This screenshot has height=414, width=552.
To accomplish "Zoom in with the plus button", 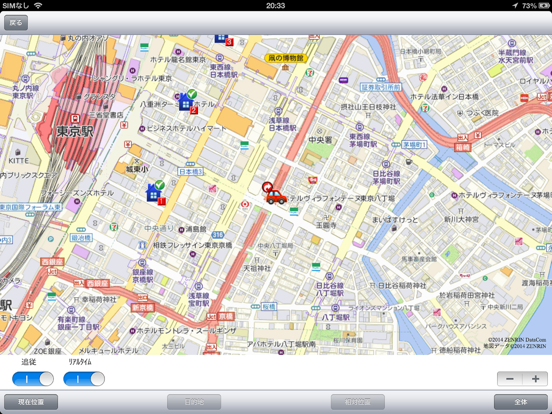I will [535, 379].
